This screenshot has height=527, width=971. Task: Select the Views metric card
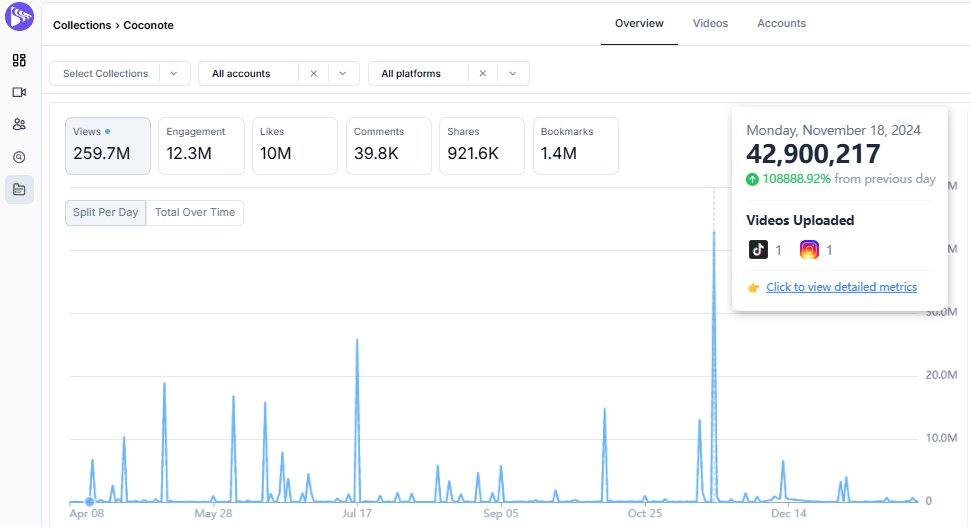pyautogui.click(x=108, y=146)
